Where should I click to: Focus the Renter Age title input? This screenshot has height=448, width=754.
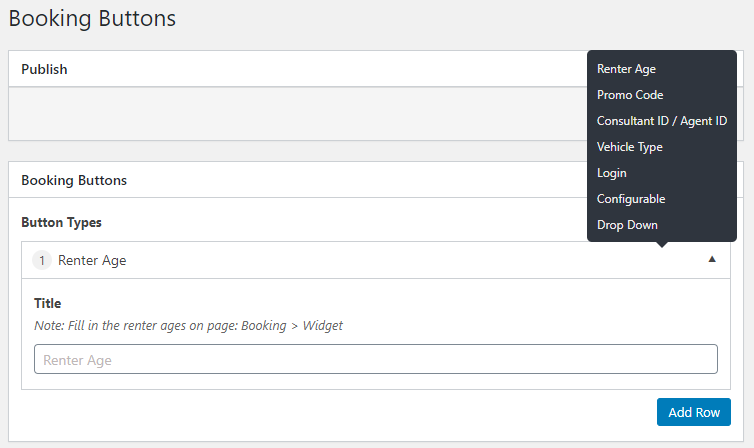[x=376, y=359]
